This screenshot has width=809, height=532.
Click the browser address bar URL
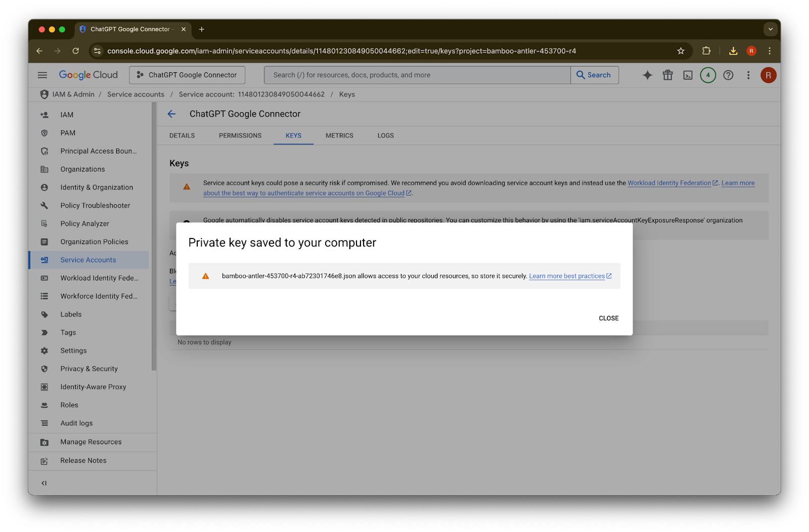[341, 51]
